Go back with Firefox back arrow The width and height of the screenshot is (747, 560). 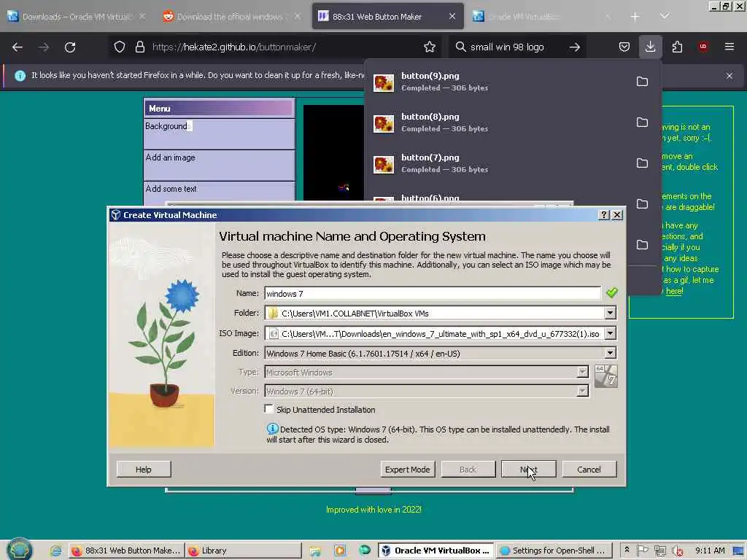pyautogui.click(x=18, y=47)
